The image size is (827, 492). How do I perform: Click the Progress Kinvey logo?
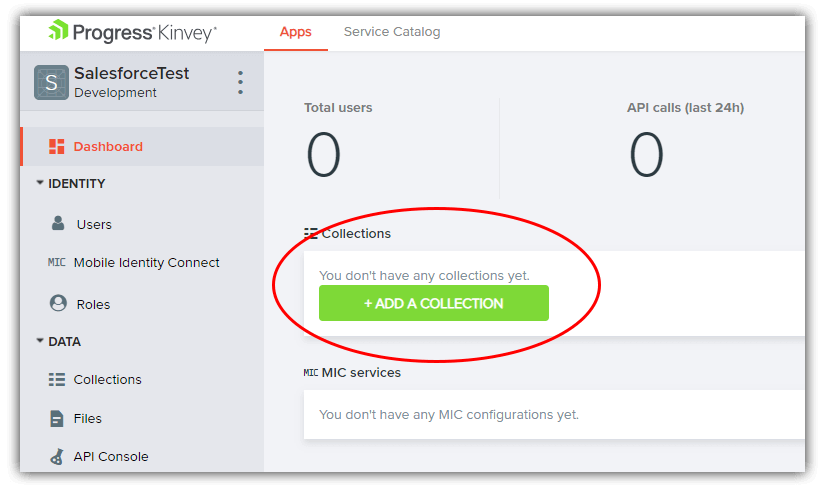click(x=131, y=32)
